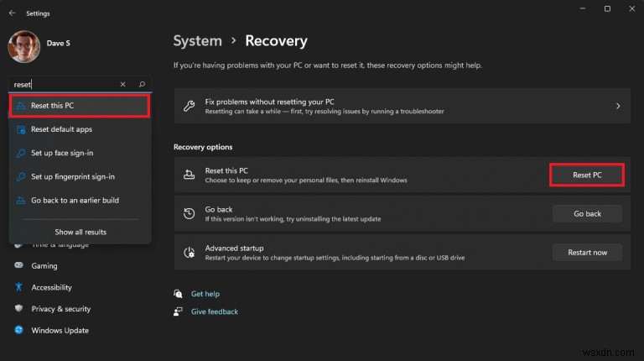
Task: Open Dave S profile avatar
Action: [23, 46]
